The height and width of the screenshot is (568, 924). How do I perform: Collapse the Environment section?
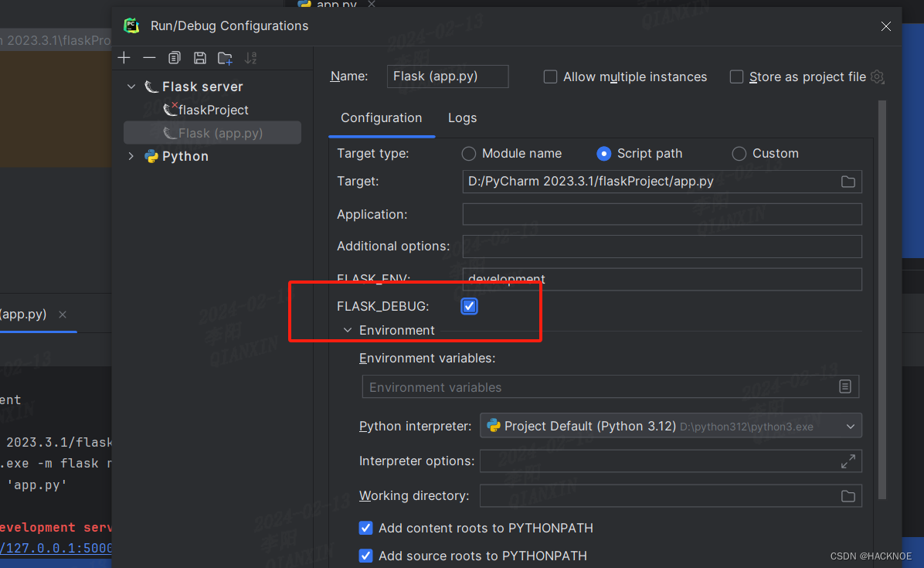pyautogui.click(x=348, y=330)
